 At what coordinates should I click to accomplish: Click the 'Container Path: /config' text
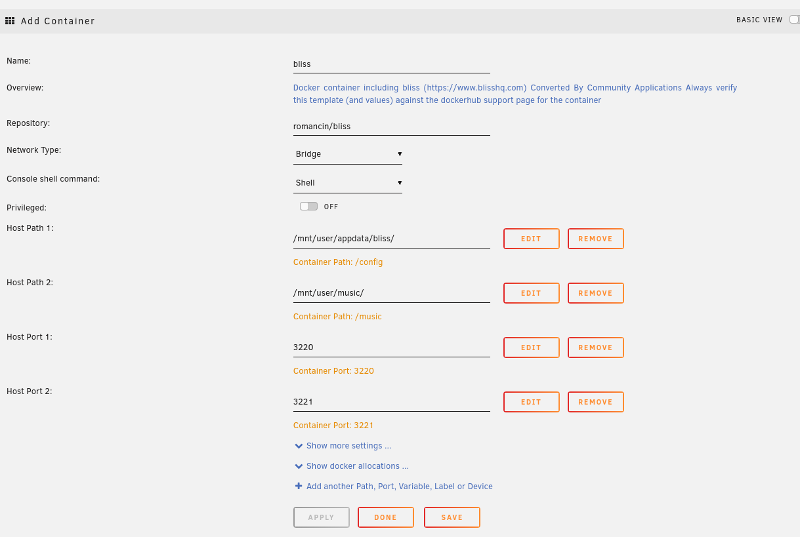click(338, 262)
